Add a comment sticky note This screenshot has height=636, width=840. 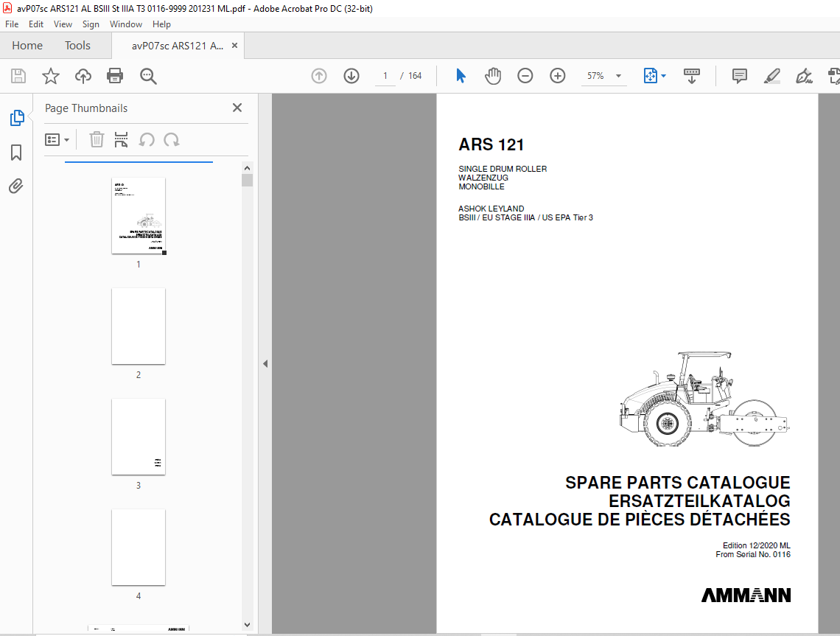(x=739, y=76)
